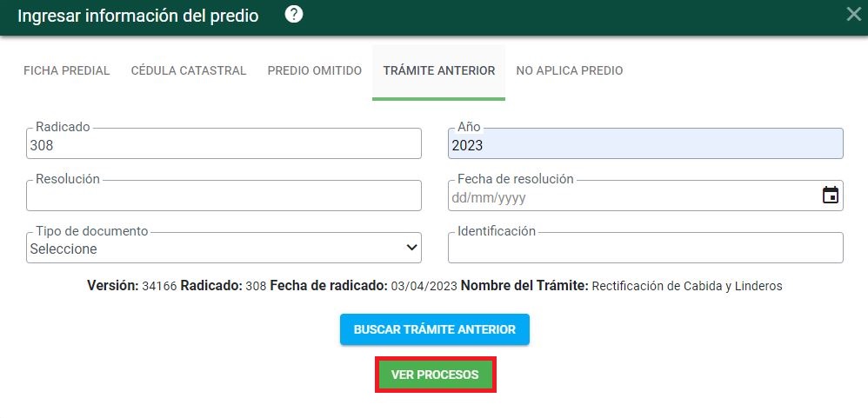Click the Radicado input field
This screenshot has height=418, width=868.
pos(224,145)
